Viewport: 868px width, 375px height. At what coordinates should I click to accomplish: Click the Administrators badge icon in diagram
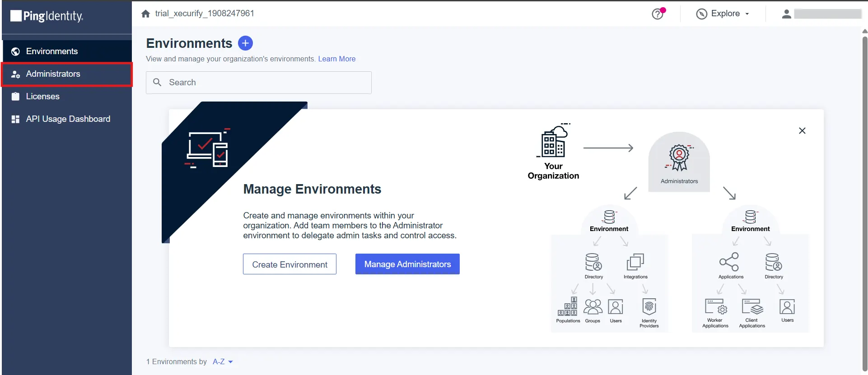pos(679,157)
